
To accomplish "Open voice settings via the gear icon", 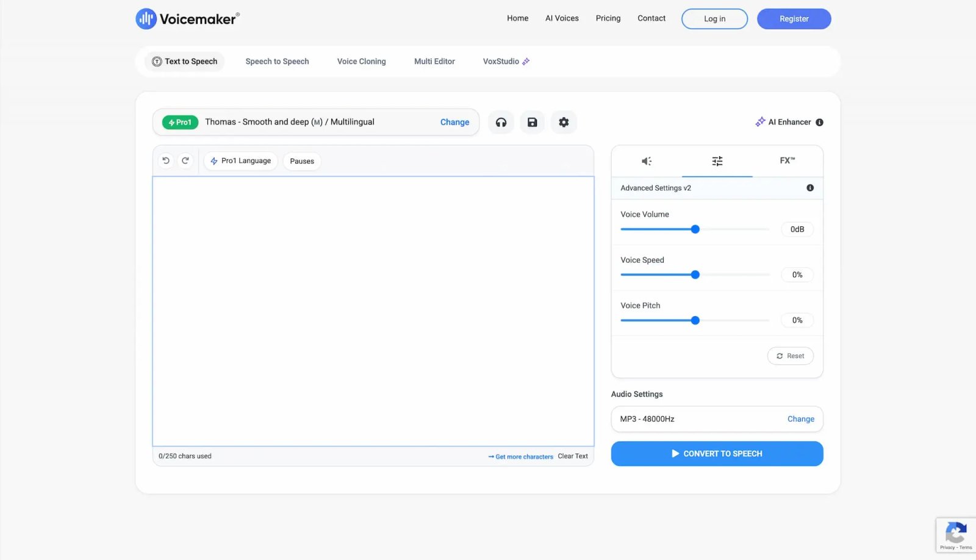I will click(x=563, y=122).
